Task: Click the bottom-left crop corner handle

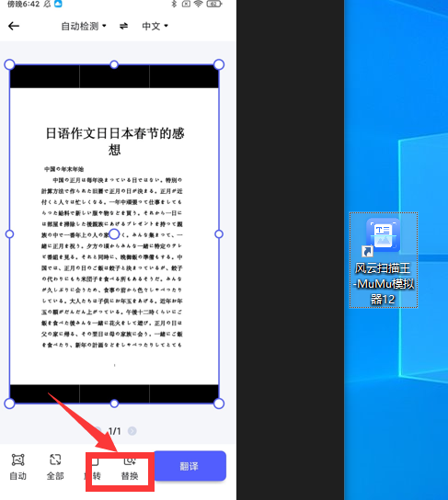Action: 9,403
